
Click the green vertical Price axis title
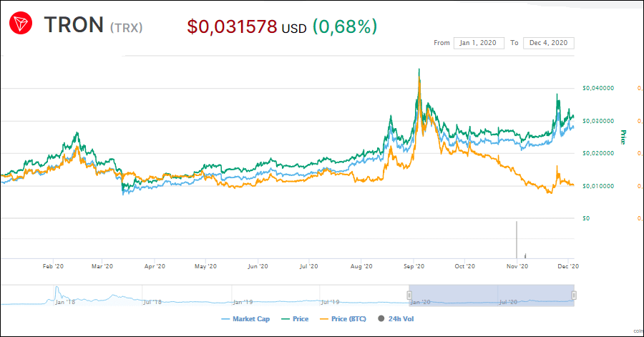pyautogui.click(x=623, y=137)
